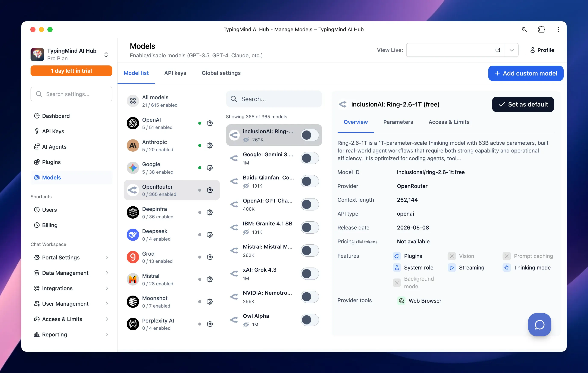Screen dimensions: 588x373
Task: Enable the Google: Gemini 3 model toggle
Action: click(x=310, y=158)
